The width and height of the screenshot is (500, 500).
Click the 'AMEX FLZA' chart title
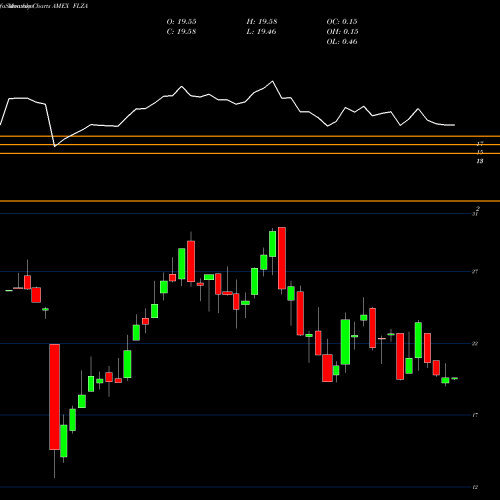70,6
